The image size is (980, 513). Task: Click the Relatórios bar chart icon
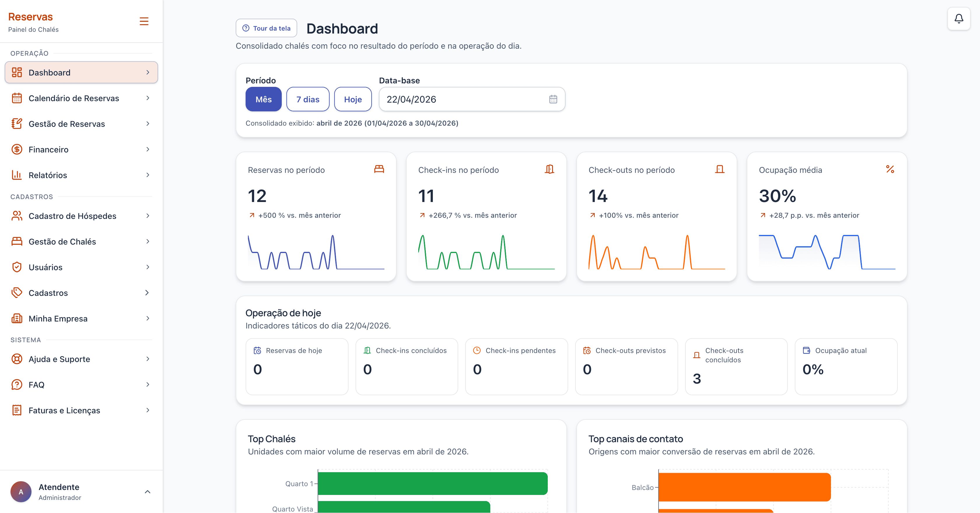click(17, 175)
